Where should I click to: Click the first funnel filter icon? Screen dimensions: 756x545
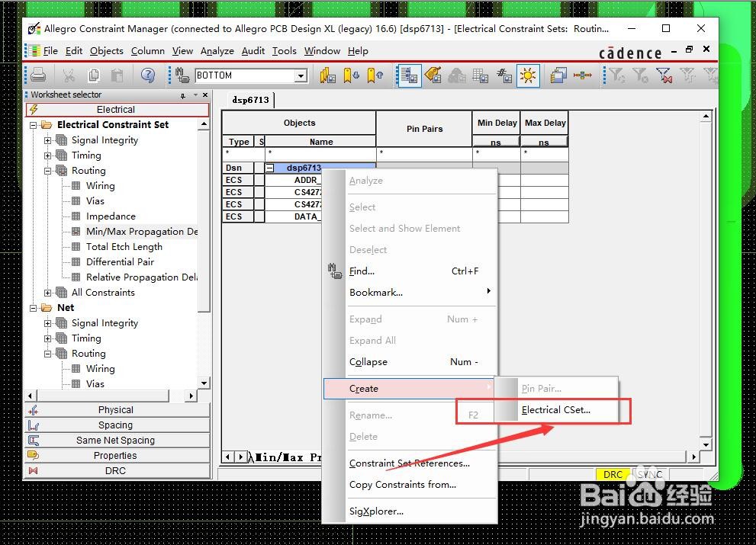616,75
